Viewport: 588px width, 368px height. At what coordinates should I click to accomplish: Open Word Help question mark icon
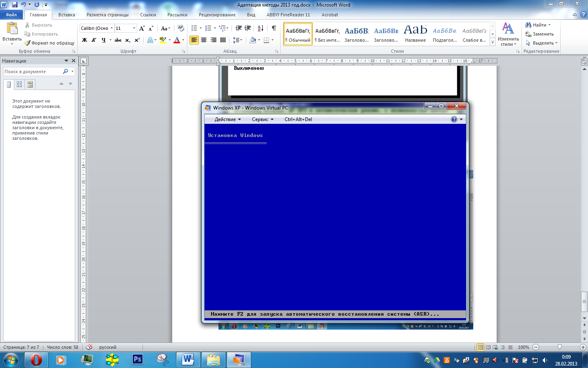pyautogui.click(x=583, y=14)
